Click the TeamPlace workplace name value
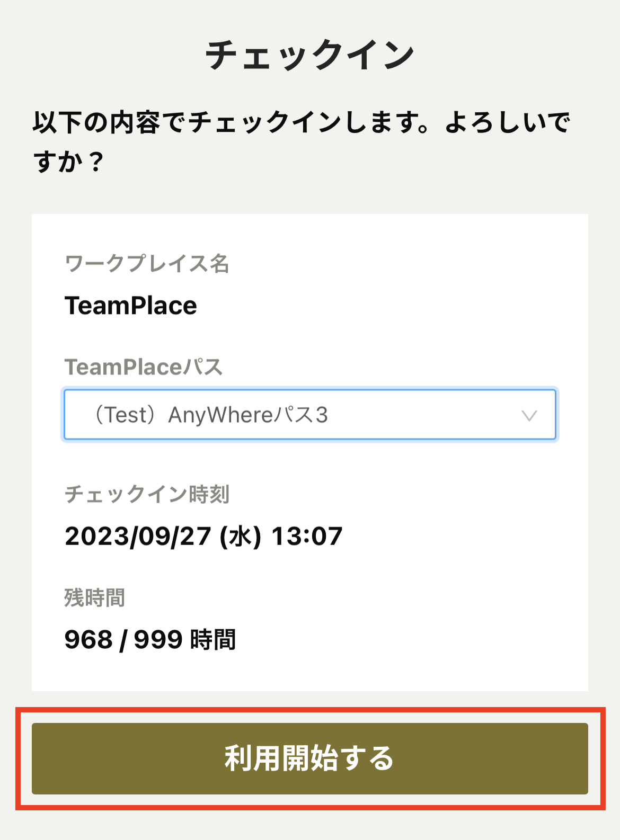Screen dimensions: 620x840 (131, 306)
